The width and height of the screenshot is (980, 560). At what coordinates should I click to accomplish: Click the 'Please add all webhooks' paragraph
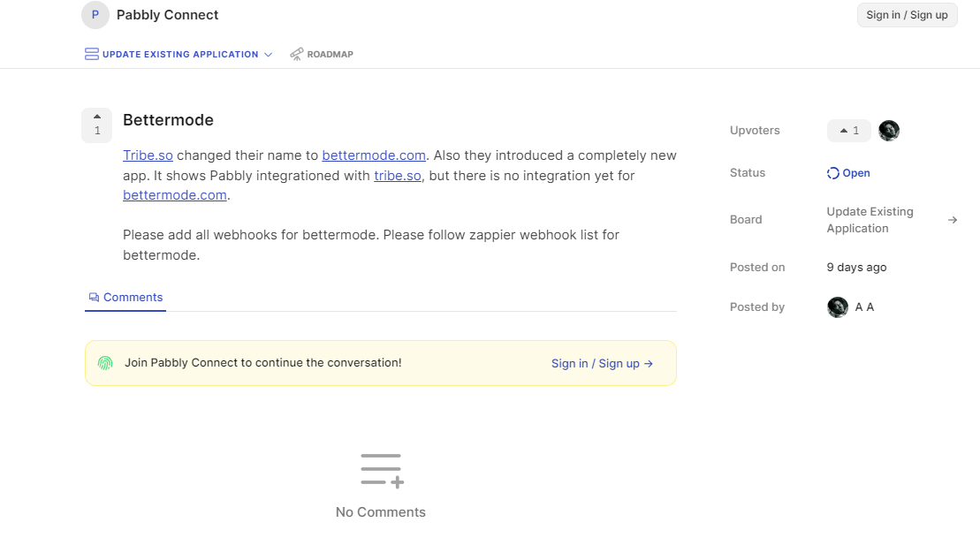[x=371, y=245]
